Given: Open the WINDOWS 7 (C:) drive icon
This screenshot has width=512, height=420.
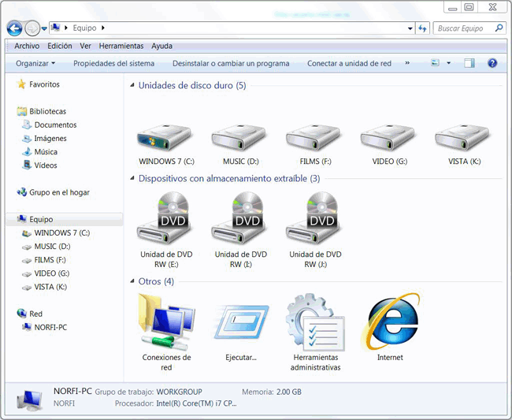Looking at the screenshot, I should click(x=165, y=138).
